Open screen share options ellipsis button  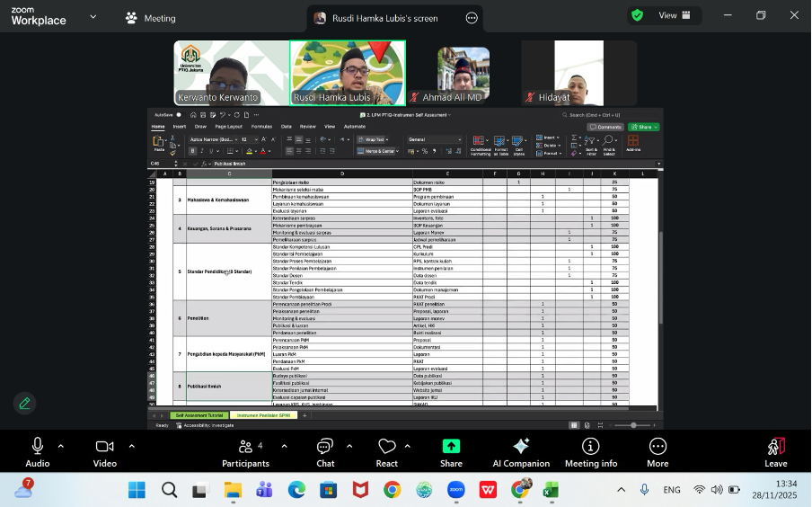tap(472, 18)
